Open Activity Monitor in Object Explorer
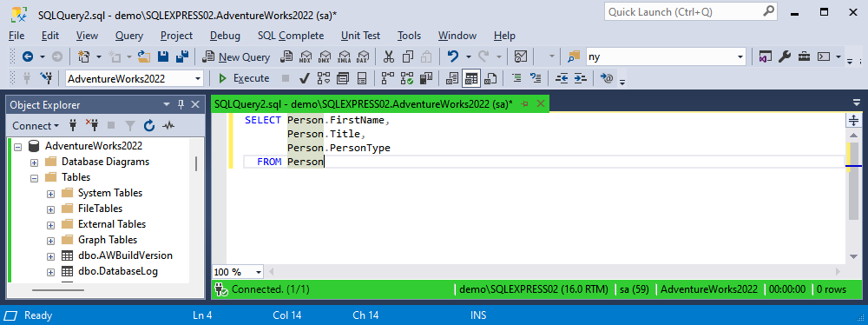Viewport: 868px width, 325px height. coord(168,126)
